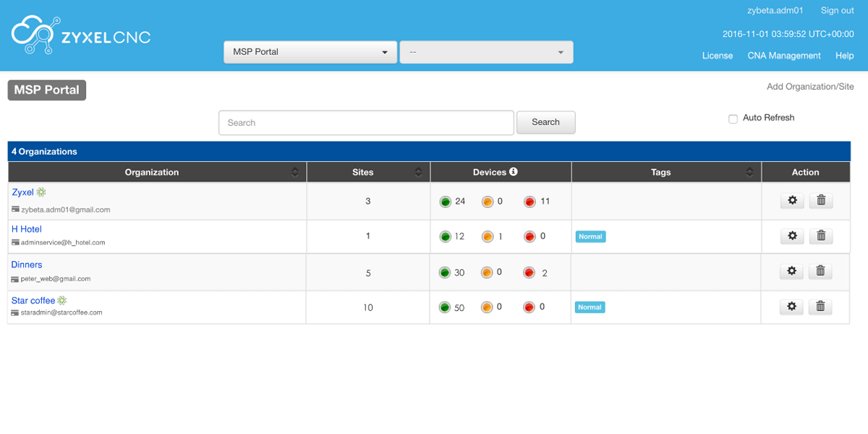Click green online device icon in Zyxel row
This screenshot has width=868, height=434.
pyautogui.click(x=445, y=201)
